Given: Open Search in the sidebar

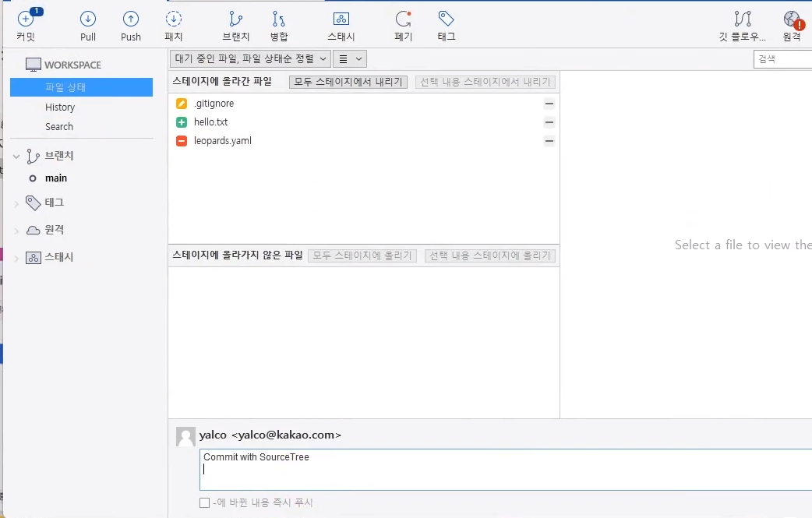Looking at the screenshot, I should [59, 126].
